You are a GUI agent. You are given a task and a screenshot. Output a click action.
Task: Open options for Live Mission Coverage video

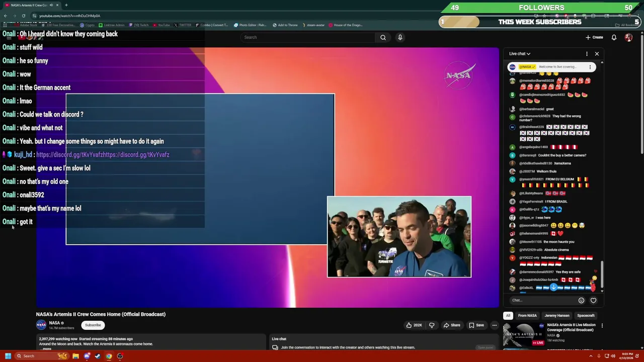pyautogui.click(x=602, y=326)
